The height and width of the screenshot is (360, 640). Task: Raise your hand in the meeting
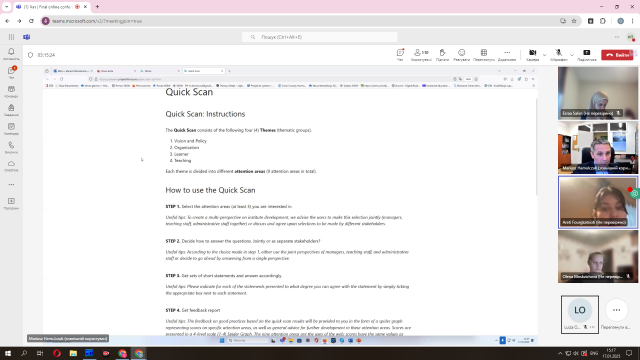click(442, 55)
